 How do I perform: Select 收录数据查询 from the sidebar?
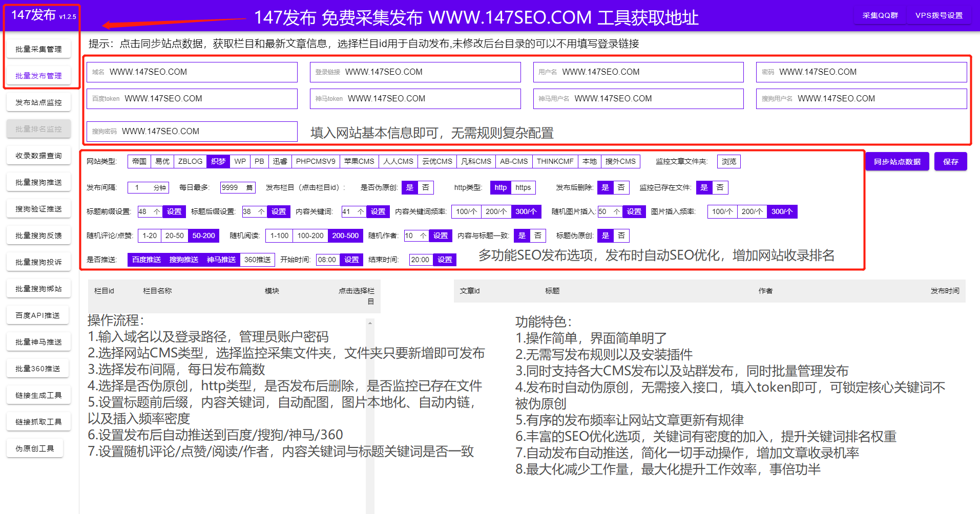click(38, 155)
